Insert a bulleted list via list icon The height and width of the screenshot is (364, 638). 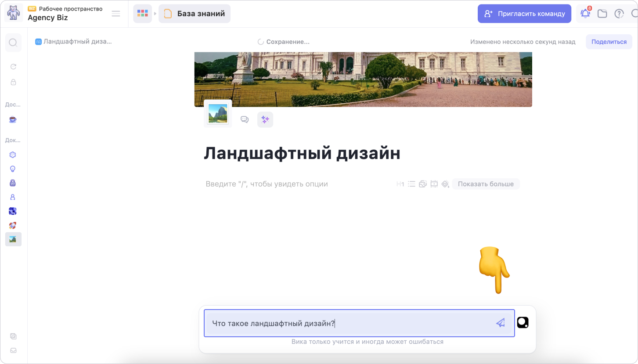[x=411, y=184]
